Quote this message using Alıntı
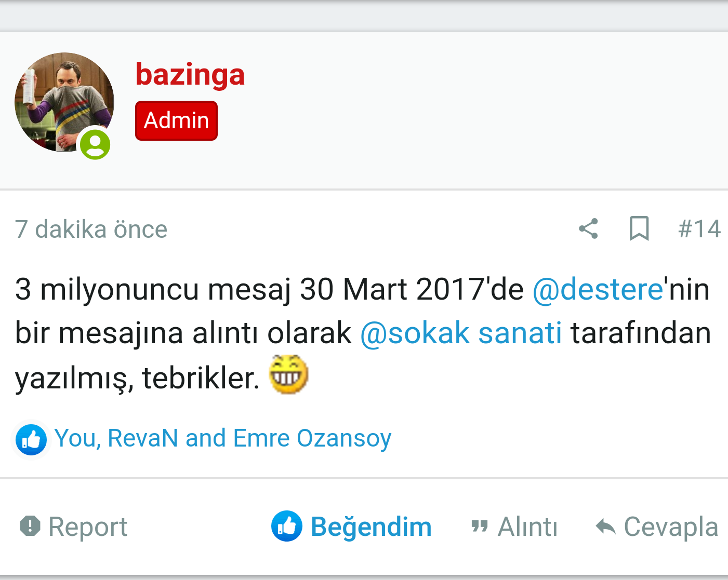 pos(527,527)
